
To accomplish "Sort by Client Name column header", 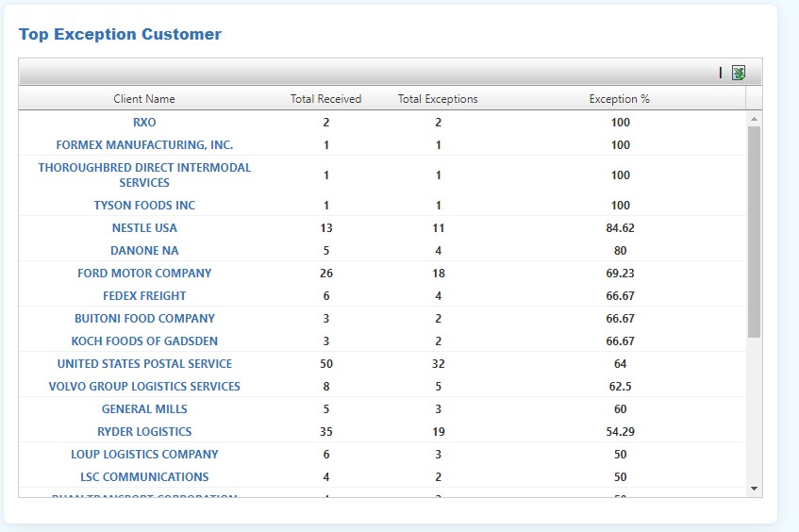I will click(144, 99).
